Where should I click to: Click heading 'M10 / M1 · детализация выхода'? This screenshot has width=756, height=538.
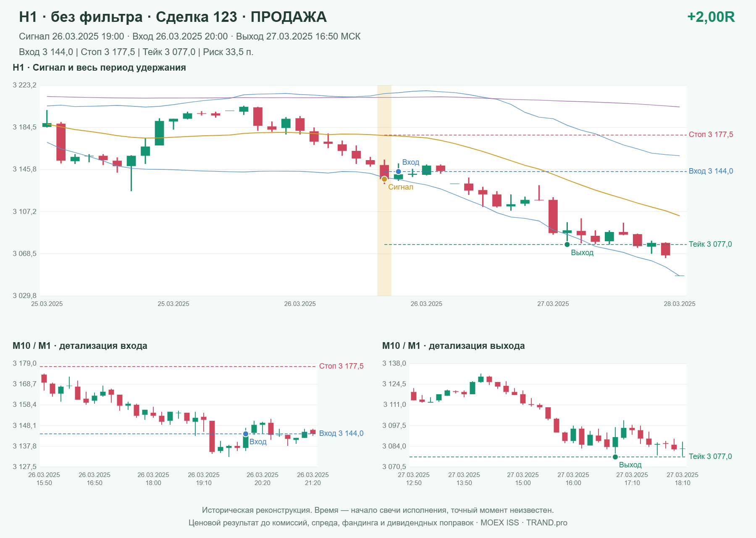(x=453, y=346)
